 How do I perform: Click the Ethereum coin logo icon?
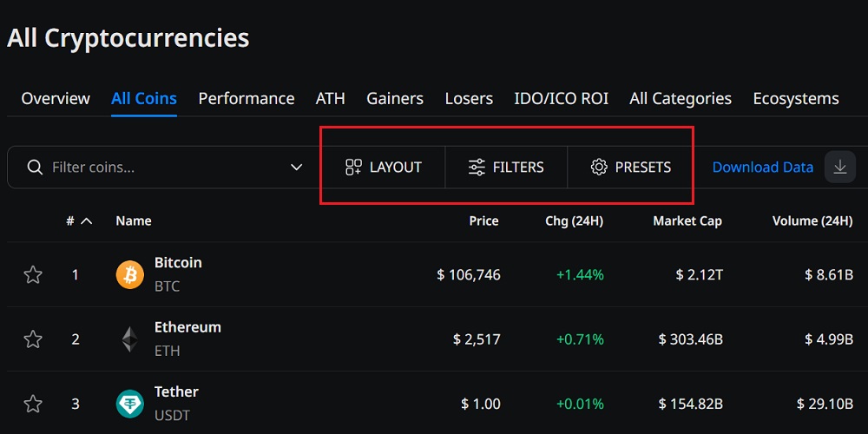(x=129, y=339)
